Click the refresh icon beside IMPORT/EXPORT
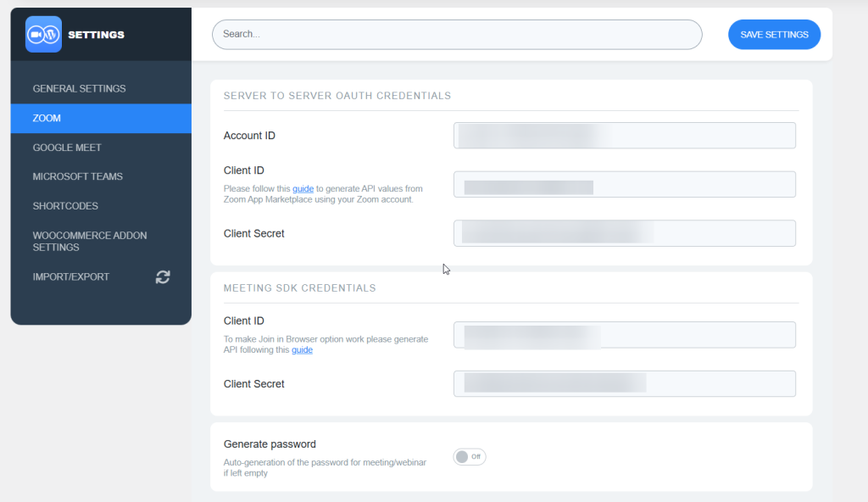Screen dimensions: 868x502 [162, 276]
